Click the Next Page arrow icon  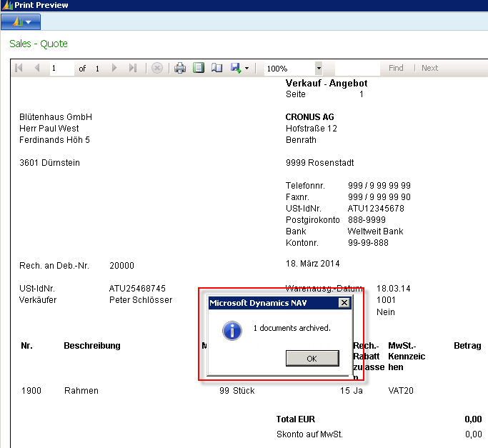(x=116, y=68)
